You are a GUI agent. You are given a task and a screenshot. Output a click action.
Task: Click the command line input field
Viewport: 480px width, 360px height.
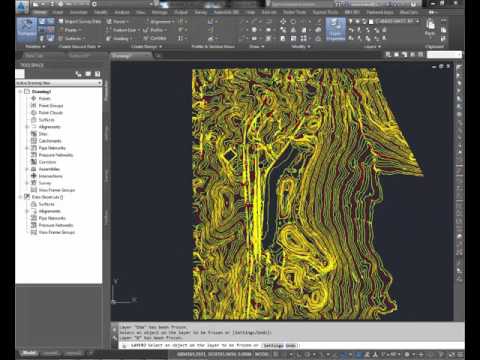(x=290, y=345)
